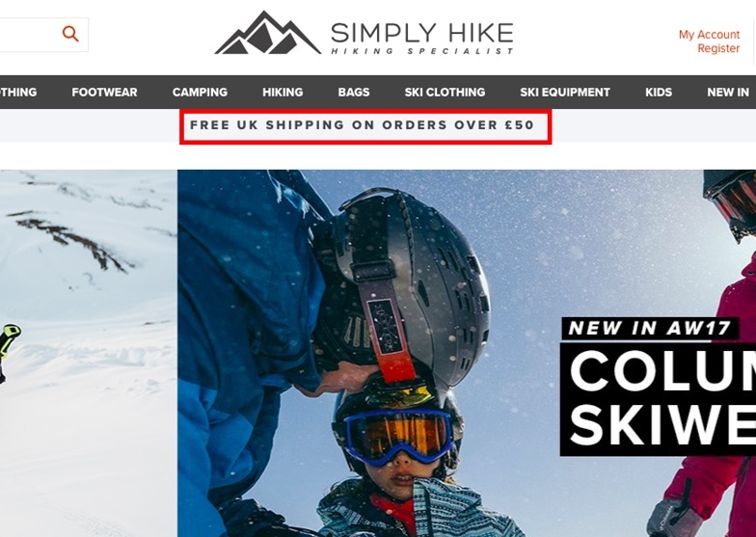
Task: Click the Simply Hike mountain logo
Action: pos(268,33)
